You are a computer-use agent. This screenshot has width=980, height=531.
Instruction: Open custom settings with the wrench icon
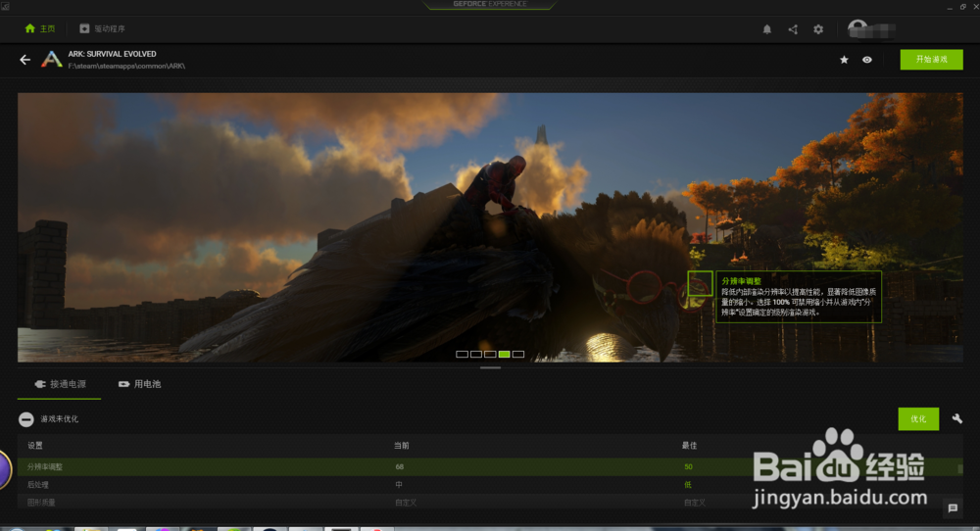(x=956, y=418)
